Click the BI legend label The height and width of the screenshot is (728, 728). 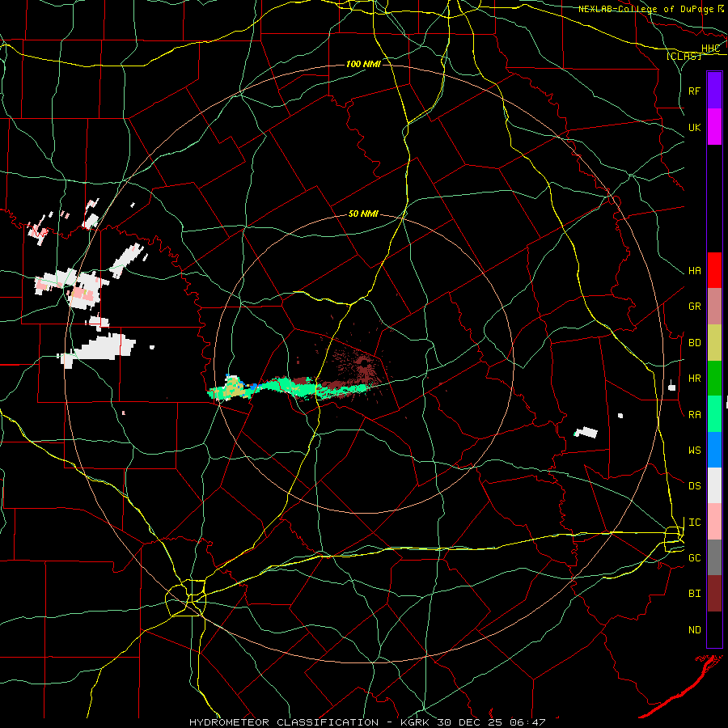pyautogui.click(x=694, y=594)
